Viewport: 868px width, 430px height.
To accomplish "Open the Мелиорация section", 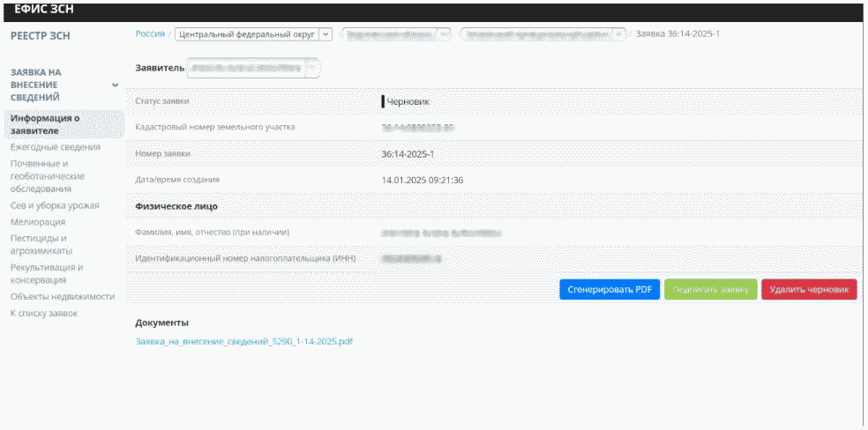I will pyautogui.click(x=38, y=222).
